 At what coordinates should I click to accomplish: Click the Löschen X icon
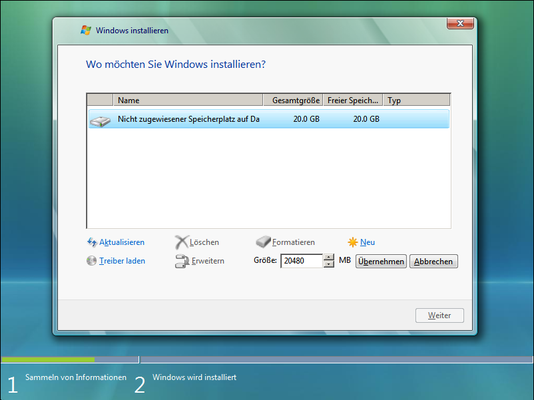182,242
